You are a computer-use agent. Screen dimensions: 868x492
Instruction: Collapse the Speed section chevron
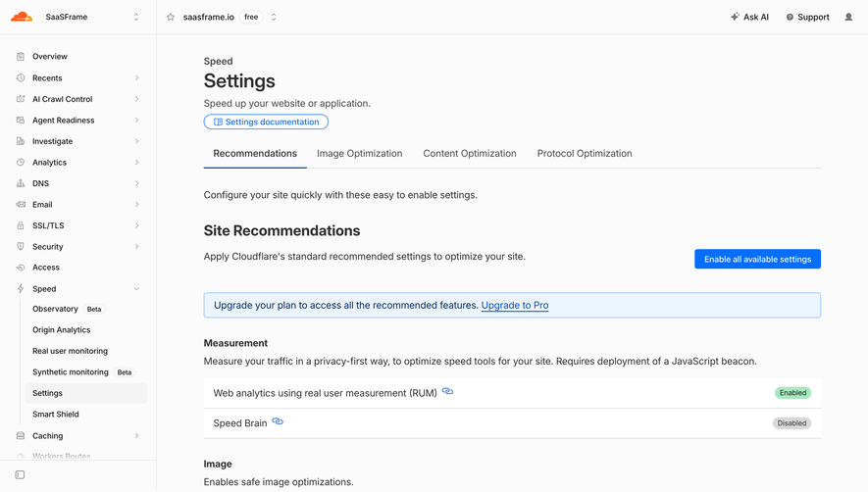pyautogui.click(x=136, y=289)
